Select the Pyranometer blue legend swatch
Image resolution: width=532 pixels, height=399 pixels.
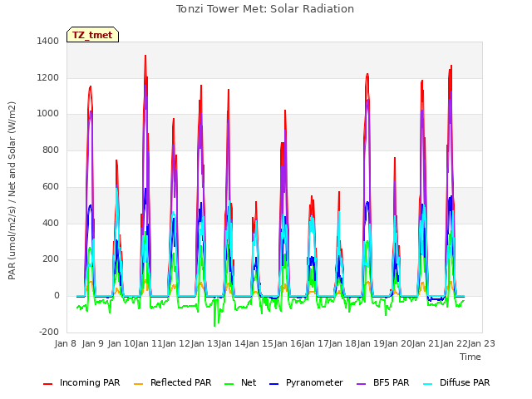tap(273, 384)
